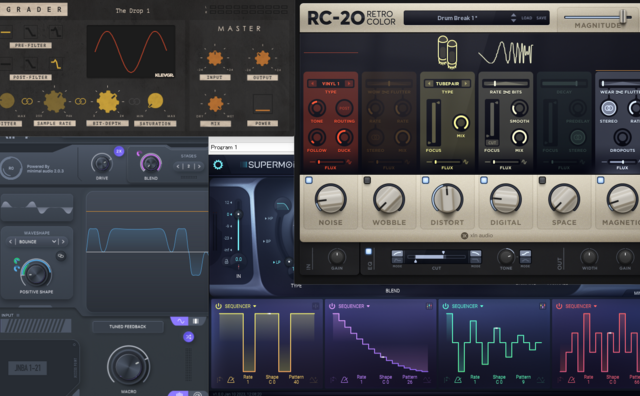
Task: Toggle the DIGITAL module checkbox in RC-20
Action: 484,180
